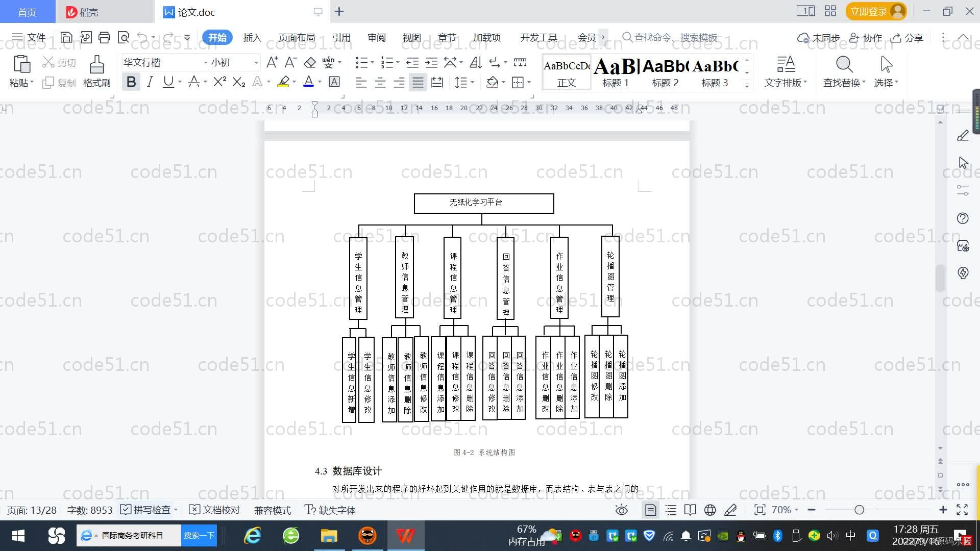The height and width of the screenshot is (551, 980).
Task: Open the Find and Replace (查找替换) tool
Action: click(843, 71)
